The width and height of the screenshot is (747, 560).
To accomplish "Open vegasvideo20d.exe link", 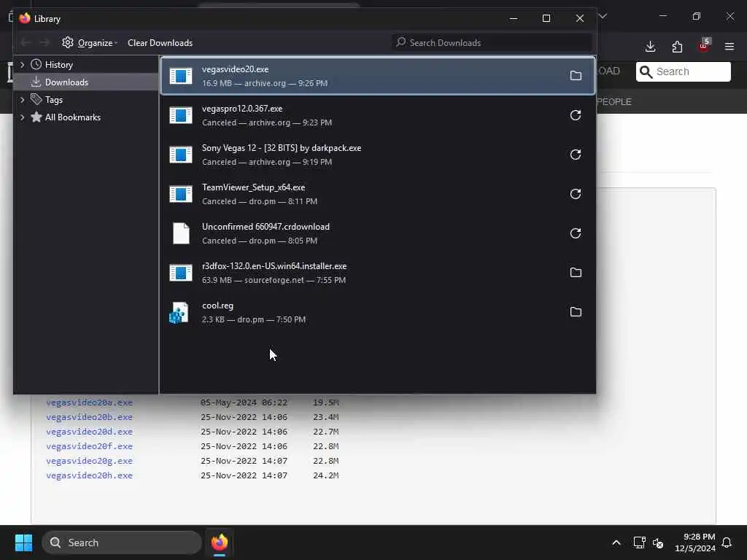I will 89,432.
